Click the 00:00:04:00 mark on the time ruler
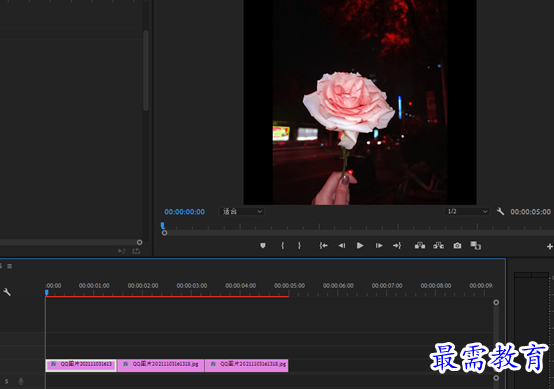Screen dimensions: 554x389 [240, 285]
